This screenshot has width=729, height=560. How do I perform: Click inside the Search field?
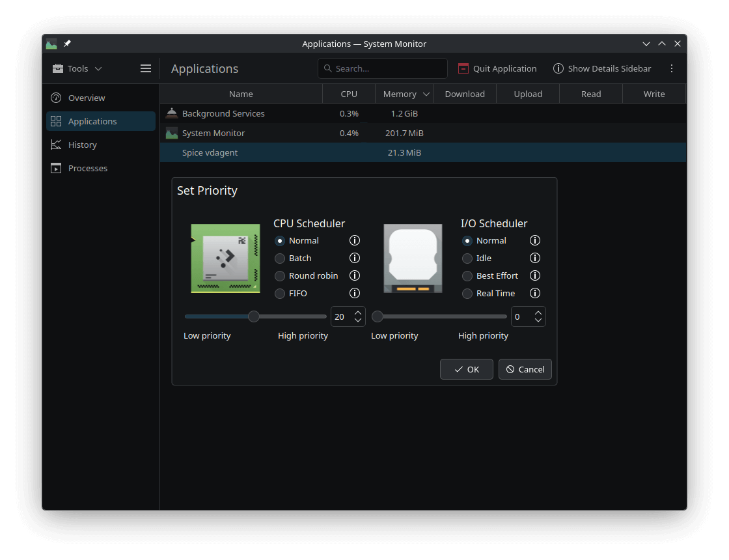(x=382, y=68)
